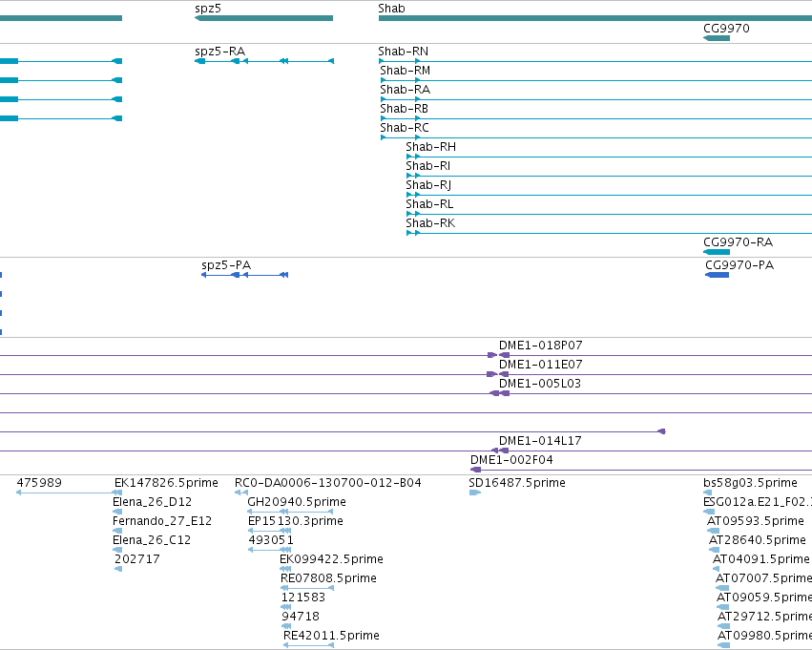
Task: Click the RC0-DA0006-130700-012-B04 EST label
Action: tap(328, 483)
